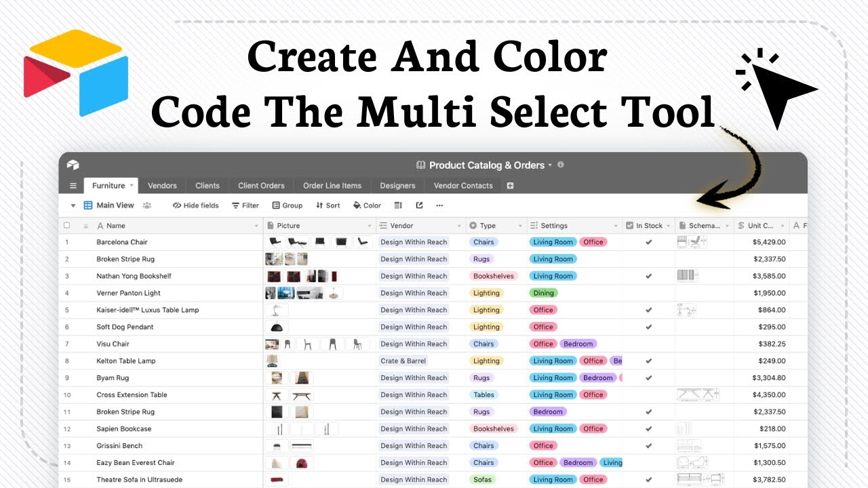The height and width of the screenshot is (488, 868).
Task: Open the Color records menu
Action: 368,205
